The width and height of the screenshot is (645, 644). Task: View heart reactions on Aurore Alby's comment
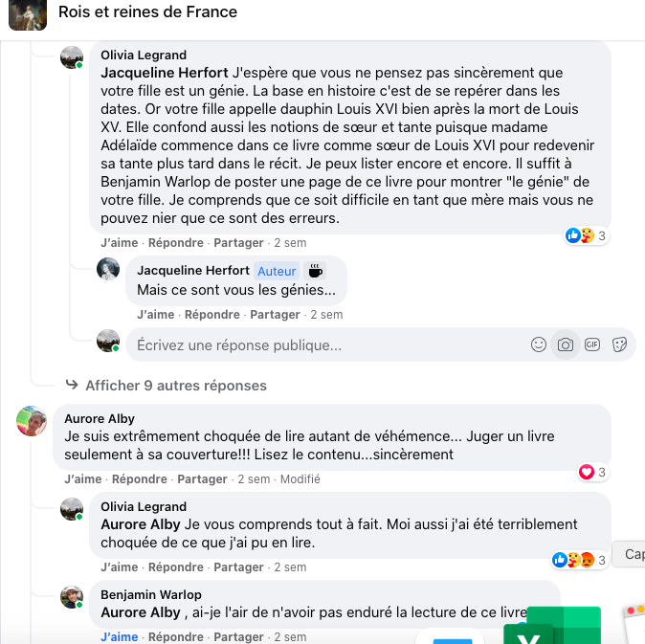(x=593, y=472)
